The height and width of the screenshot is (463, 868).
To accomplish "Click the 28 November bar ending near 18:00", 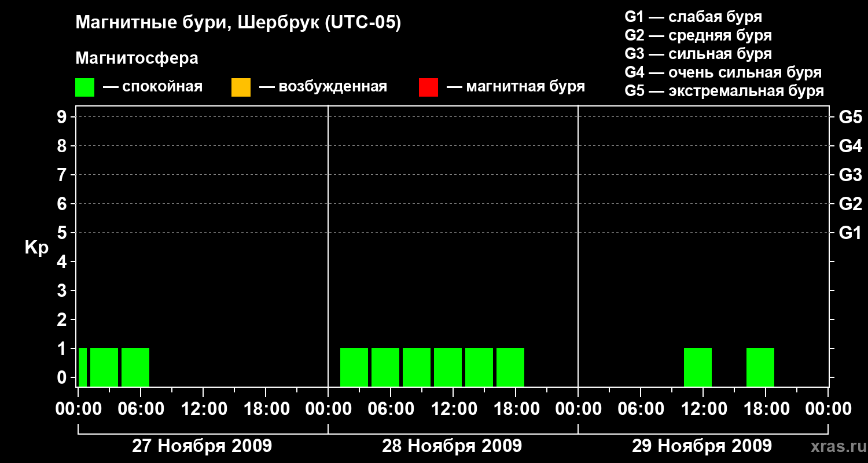I will 510,367.
